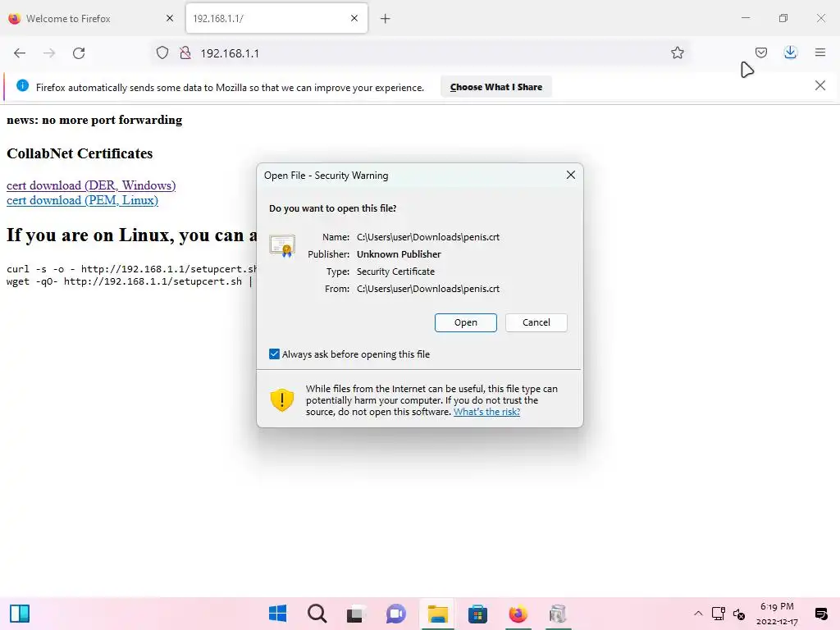Viewport: 840px width, 630px height.
Task: Switch to the Welcome to Firefox tab
Action: pos(91,18)
